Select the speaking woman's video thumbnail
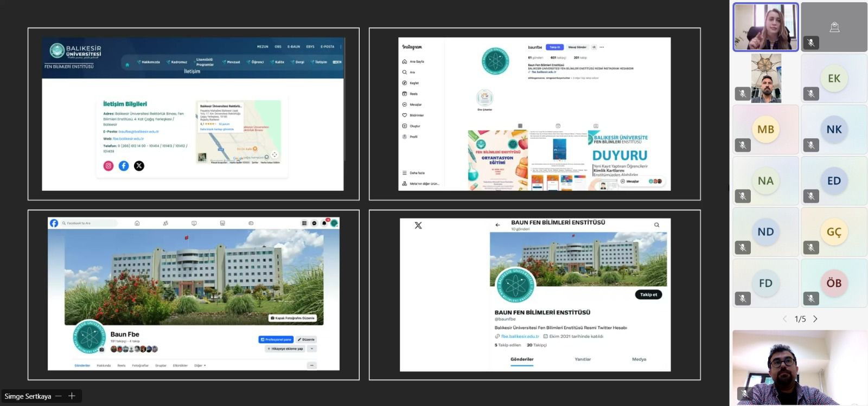The image size is (868, 406). (765, 27)
